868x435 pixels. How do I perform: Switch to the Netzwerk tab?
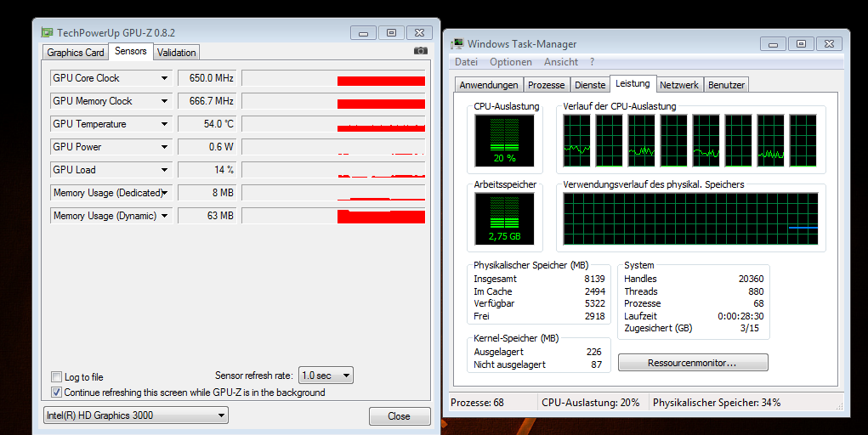click(x=679, y=85)
